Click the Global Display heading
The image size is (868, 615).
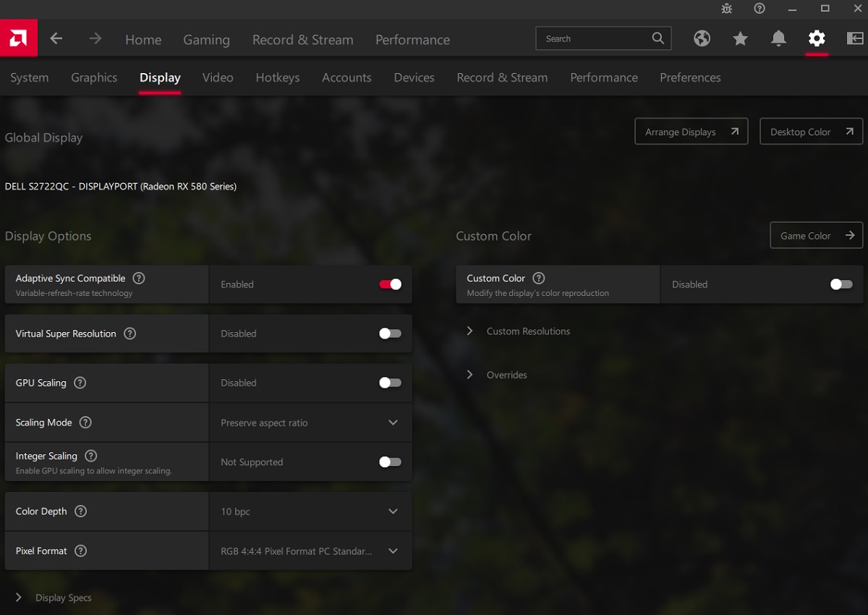click(x=43, y=137)
